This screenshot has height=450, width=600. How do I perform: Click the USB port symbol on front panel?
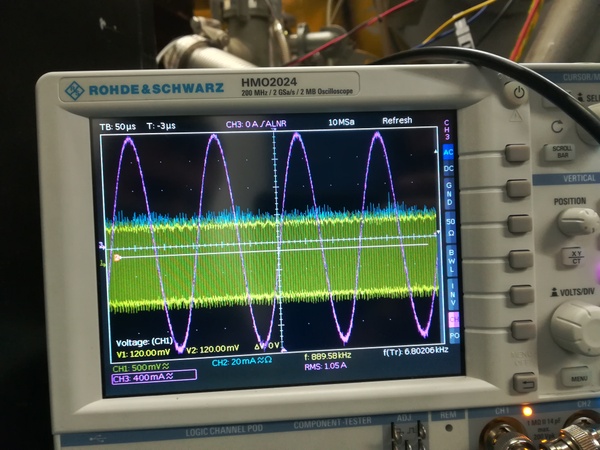[96, 439]
